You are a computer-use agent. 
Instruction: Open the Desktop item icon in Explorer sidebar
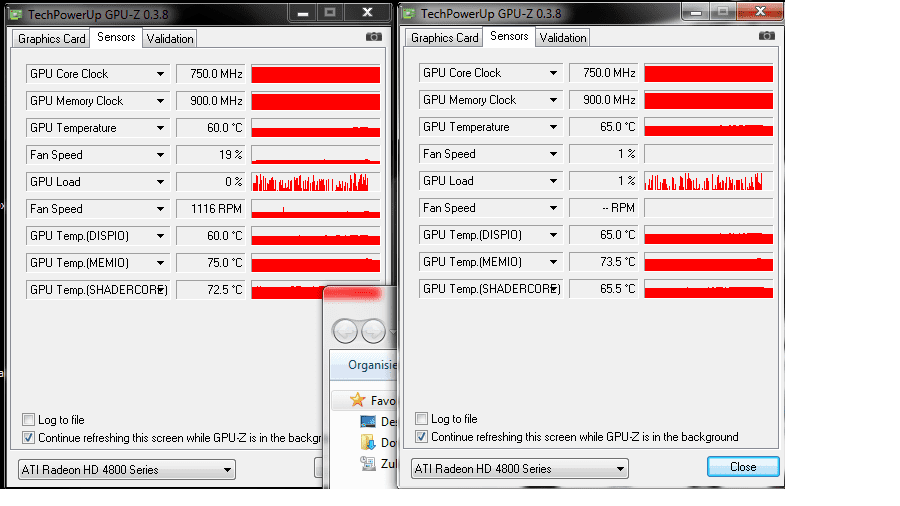point(368,422)
